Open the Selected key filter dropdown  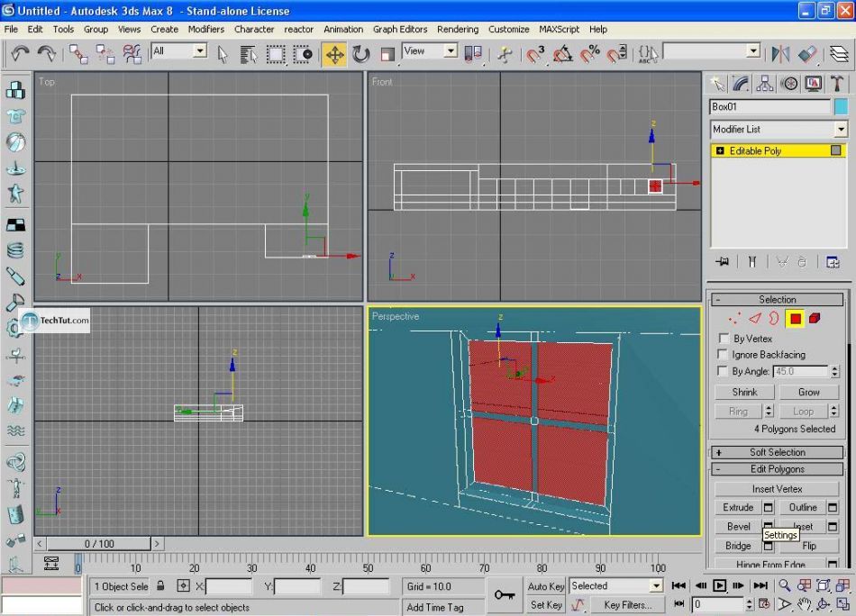(656, 586)
